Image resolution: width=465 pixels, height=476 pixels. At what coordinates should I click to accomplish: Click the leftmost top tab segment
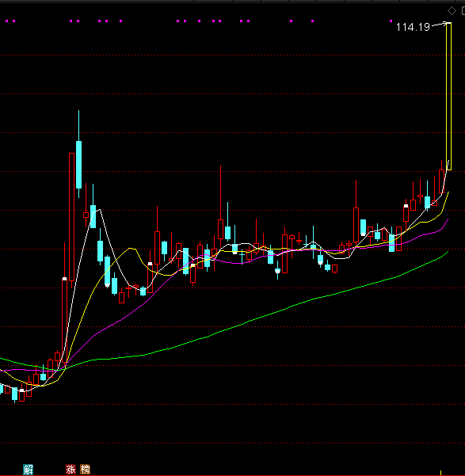(97, 1)
